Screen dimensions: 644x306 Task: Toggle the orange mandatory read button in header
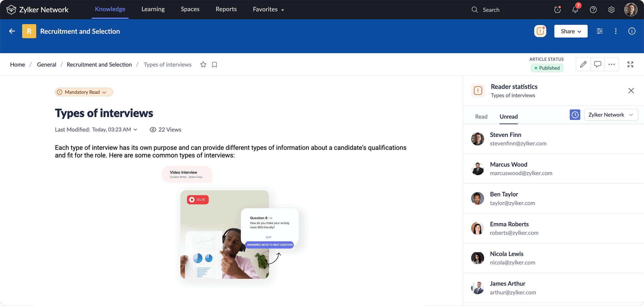tap(540, 31)
